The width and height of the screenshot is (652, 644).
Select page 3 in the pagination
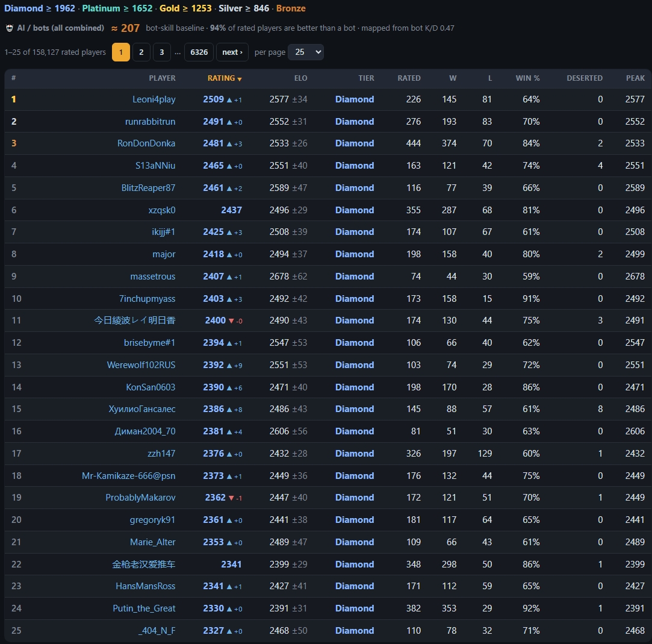[x=162, y=52]
